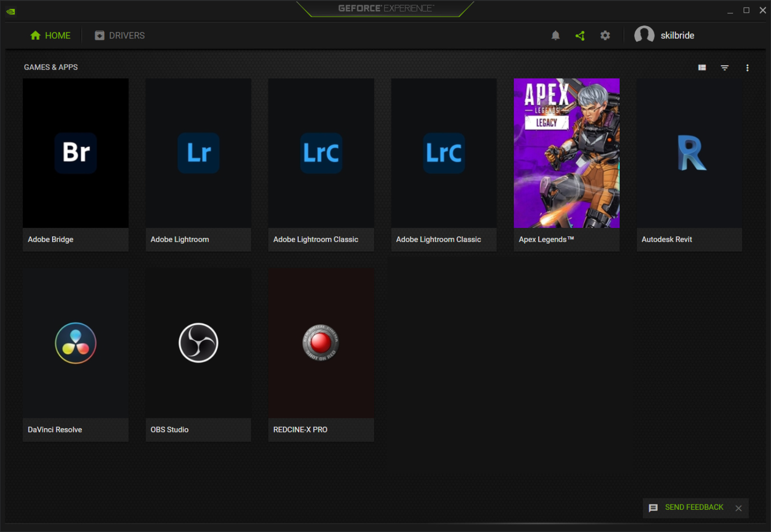
Task: Go to the HOME tab
Action: 50,36
